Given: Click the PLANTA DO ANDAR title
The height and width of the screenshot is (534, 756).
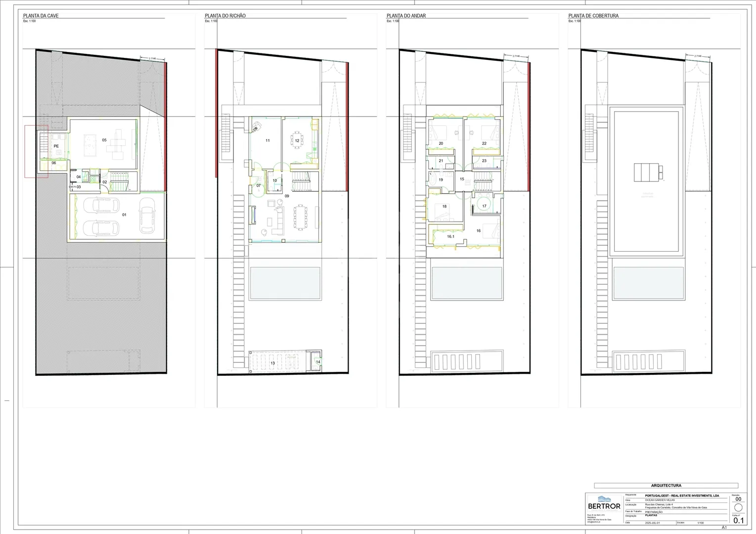Looking at the screenshot, I should pyautogui.click(x=406, y=16).
